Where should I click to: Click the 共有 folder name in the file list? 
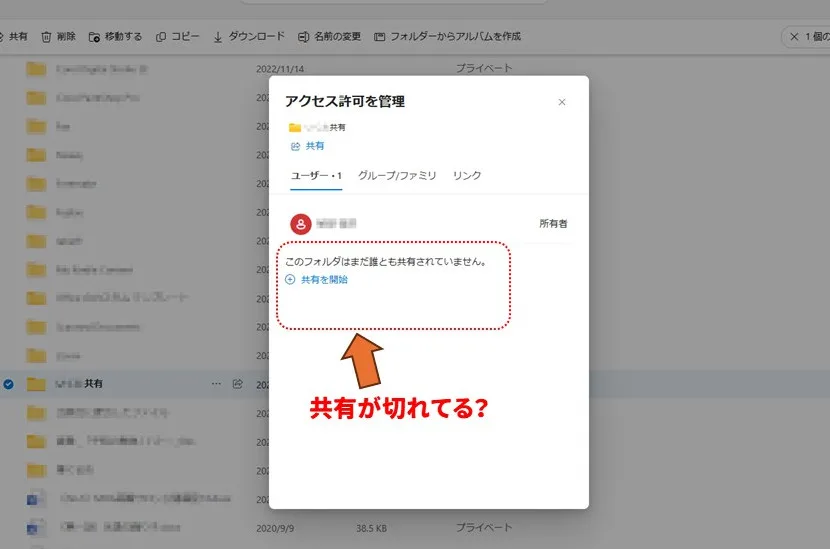coord(79,384)
